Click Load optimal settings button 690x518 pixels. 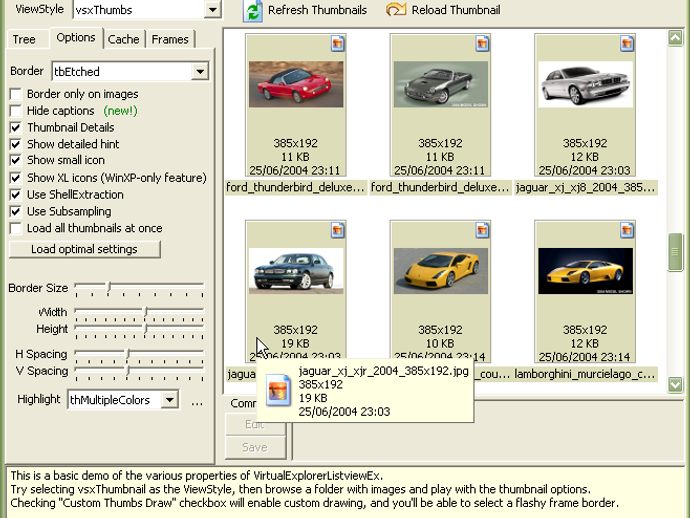(84, 249)
